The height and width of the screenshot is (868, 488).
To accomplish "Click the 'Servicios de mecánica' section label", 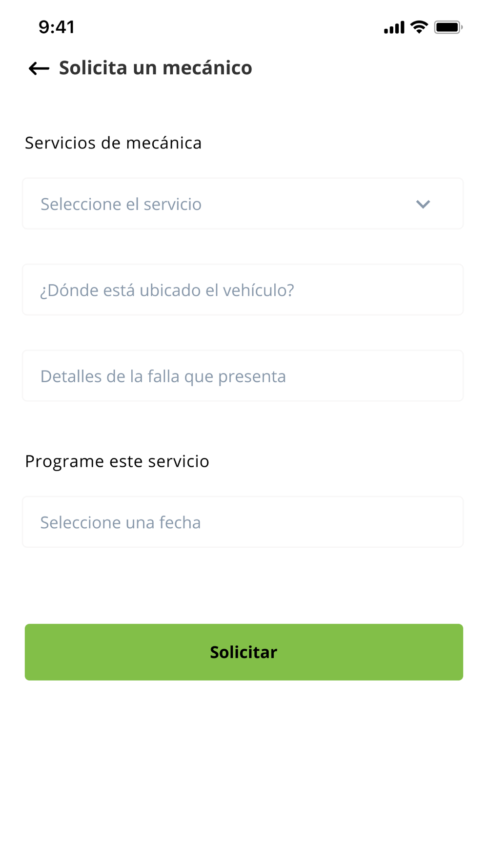I will pyautogui.click(x=113, y=143).
